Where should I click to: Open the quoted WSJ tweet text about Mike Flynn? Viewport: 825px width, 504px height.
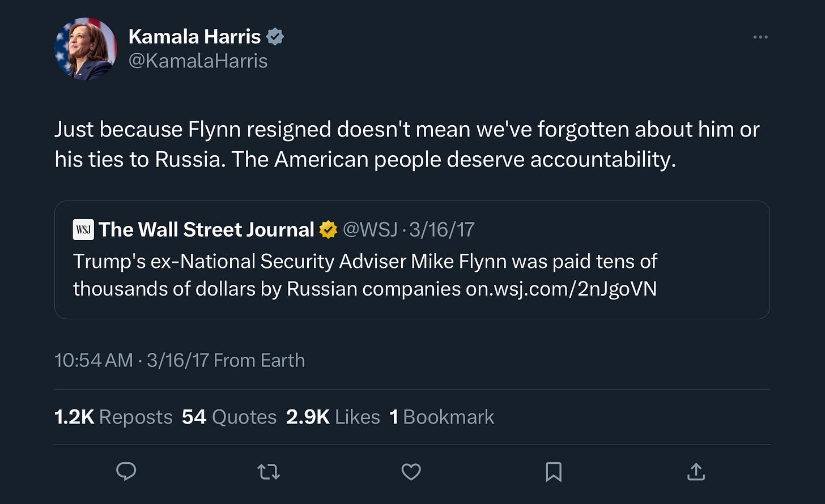365,275
